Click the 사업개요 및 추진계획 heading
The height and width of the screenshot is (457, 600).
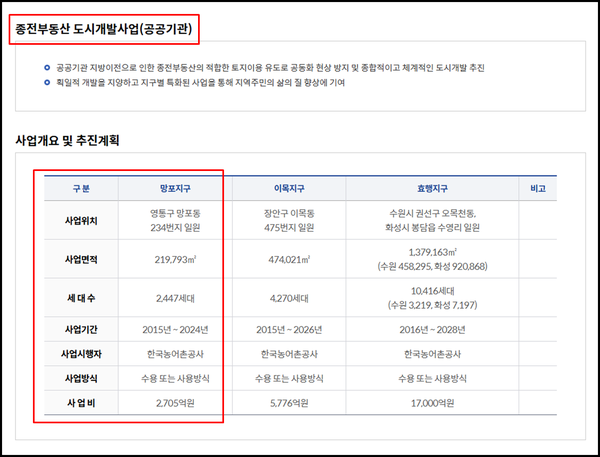point(67,140)
